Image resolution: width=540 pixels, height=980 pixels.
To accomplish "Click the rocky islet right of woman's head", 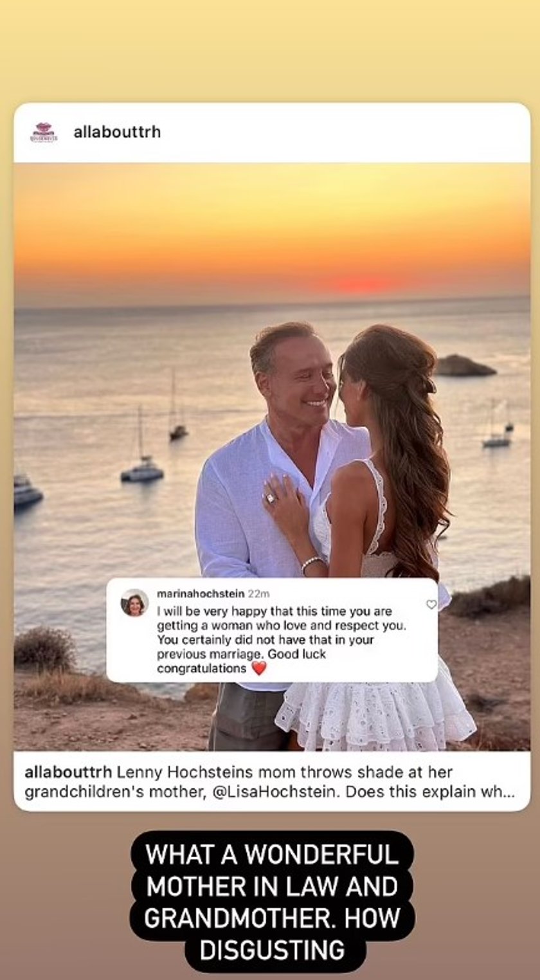I will [464, 366].
